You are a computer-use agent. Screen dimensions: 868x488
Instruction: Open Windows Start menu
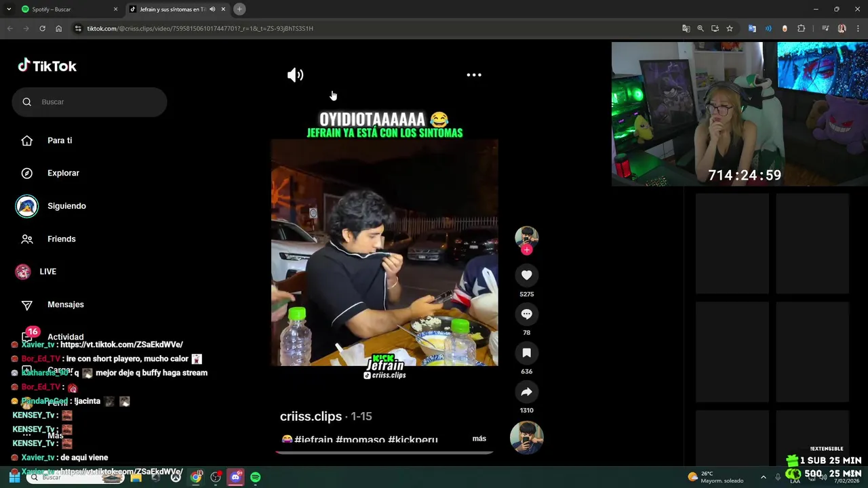14,477
